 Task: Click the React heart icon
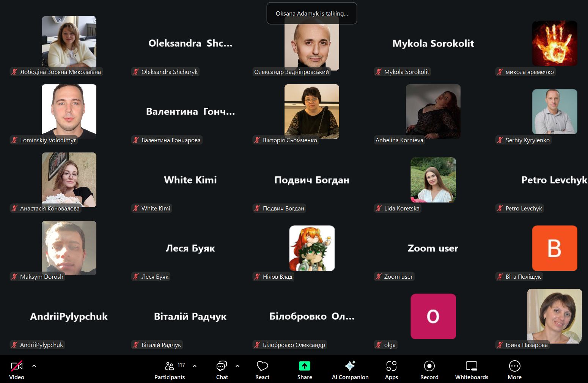point(262,366)
